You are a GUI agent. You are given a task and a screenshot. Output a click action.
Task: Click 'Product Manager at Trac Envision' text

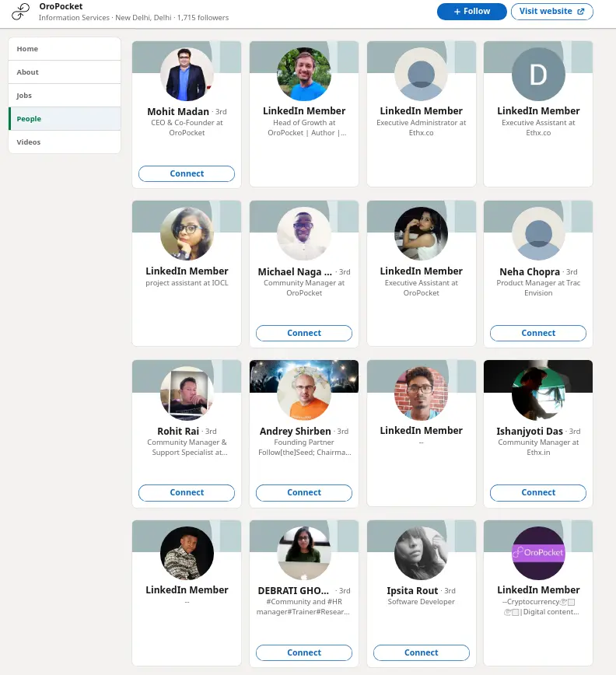tap(538, 288)
